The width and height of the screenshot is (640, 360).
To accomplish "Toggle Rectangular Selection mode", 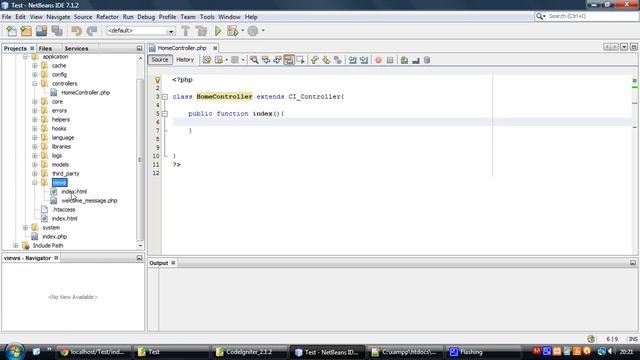I will (x=301, y=60).
